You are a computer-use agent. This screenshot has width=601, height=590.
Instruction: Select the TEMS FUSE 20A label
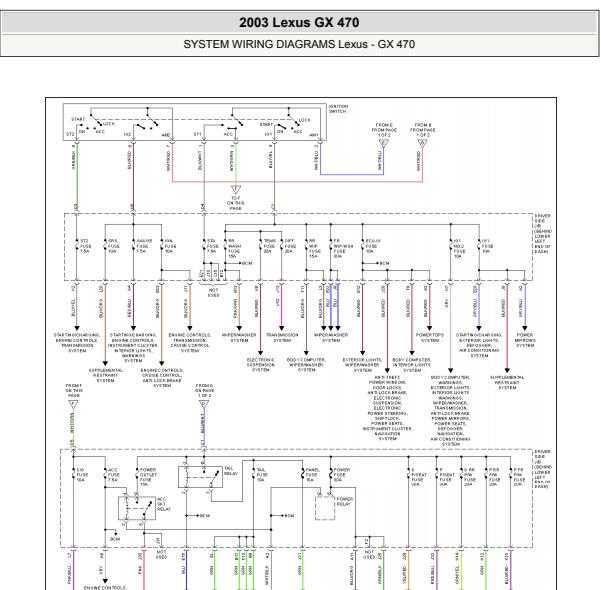(269, 246)
